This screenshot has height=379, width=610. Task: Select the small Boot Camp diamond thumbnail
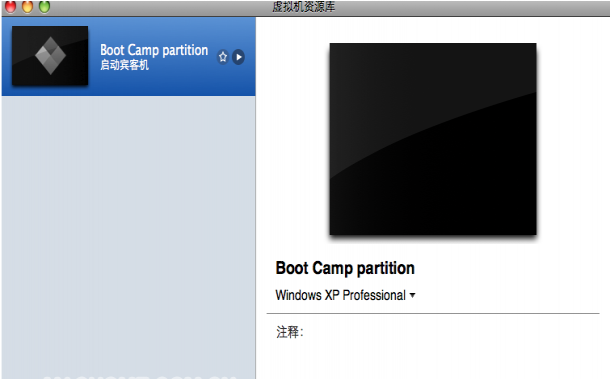(50, 56)
